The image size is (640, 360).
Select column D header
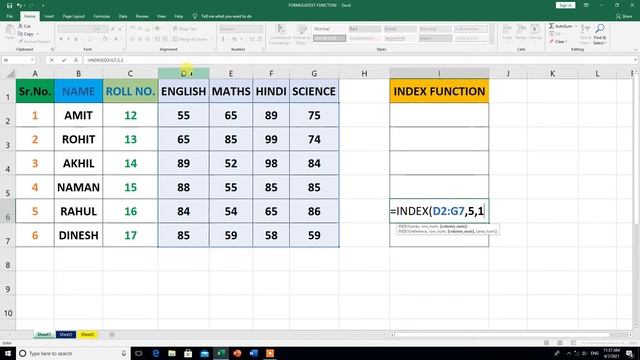click(x=184, y=73)
